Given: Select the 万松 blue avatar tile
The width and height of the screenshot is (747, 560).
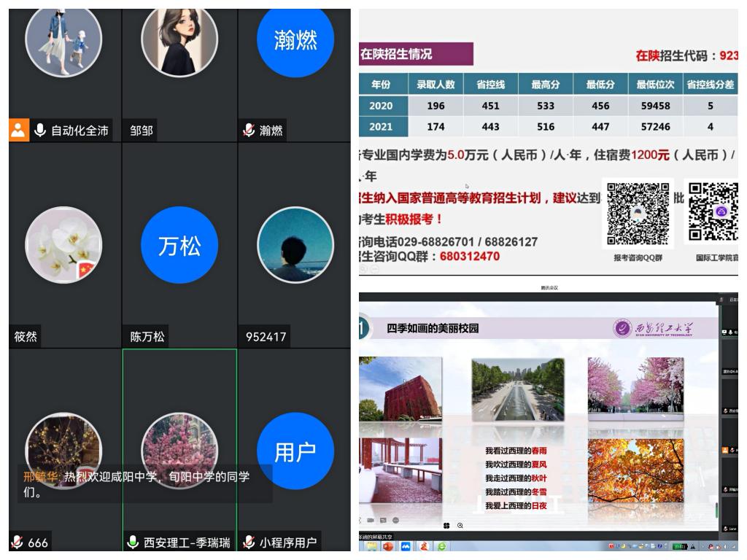Looking at the screenshot, I should [179, 245].
